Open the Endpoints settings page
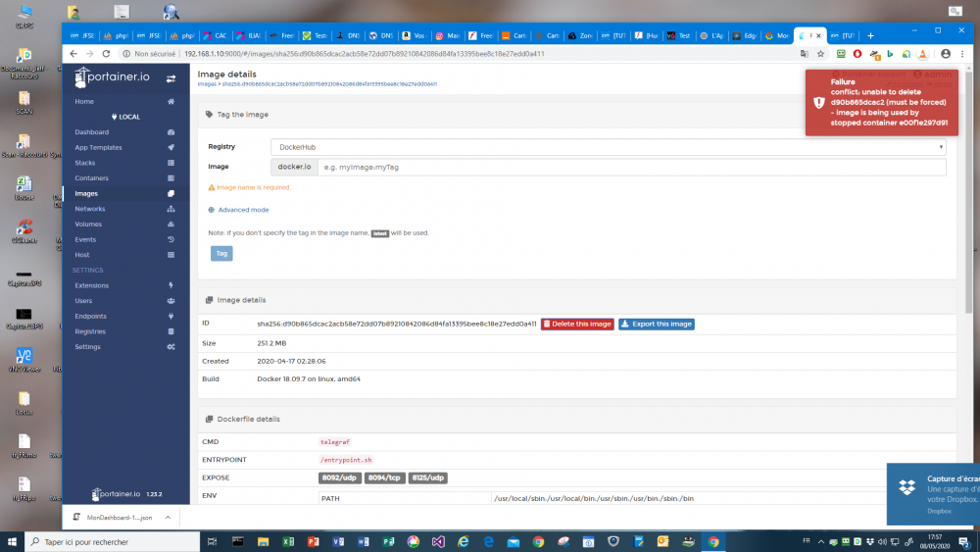Screen dimensions: 980x552 coord(91,316)
